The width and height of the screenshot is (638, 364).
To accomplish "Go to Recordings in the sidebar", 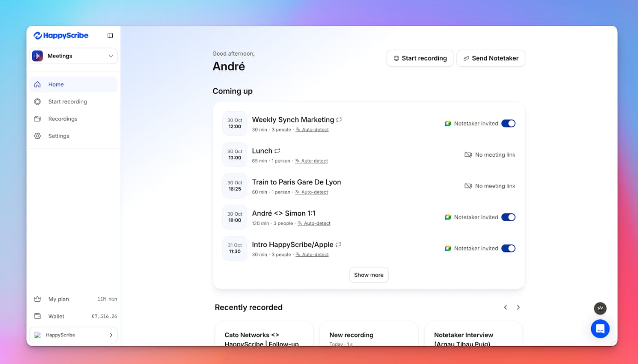I will pyautogui.click(x=63, y=119).
